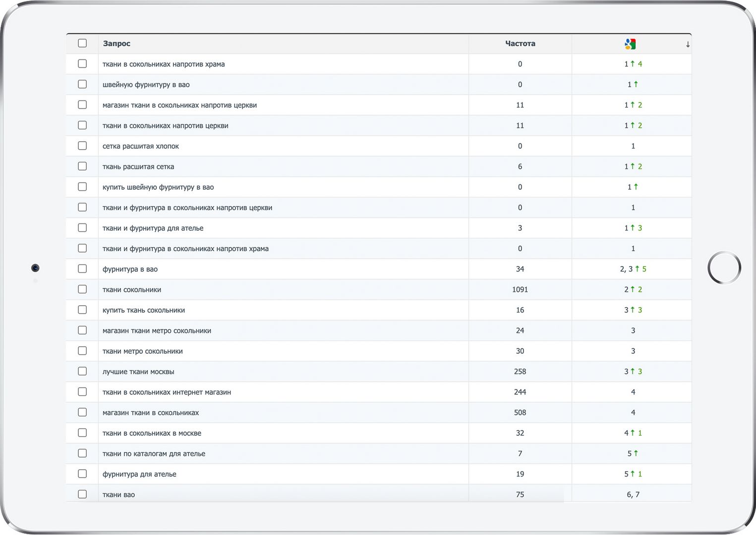Open query фурнитура для ателье
Viewport: 756px width, 535px height.
click(x=139, y=474)
